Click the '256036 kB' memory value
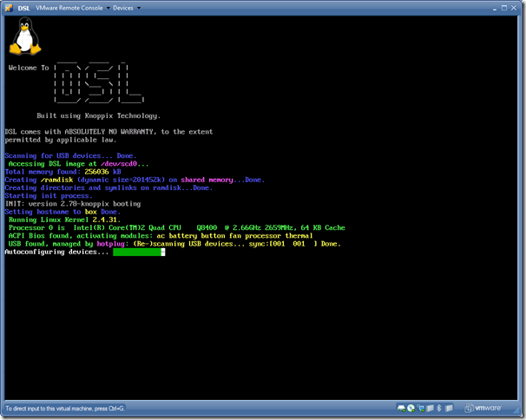 [102, 172]
